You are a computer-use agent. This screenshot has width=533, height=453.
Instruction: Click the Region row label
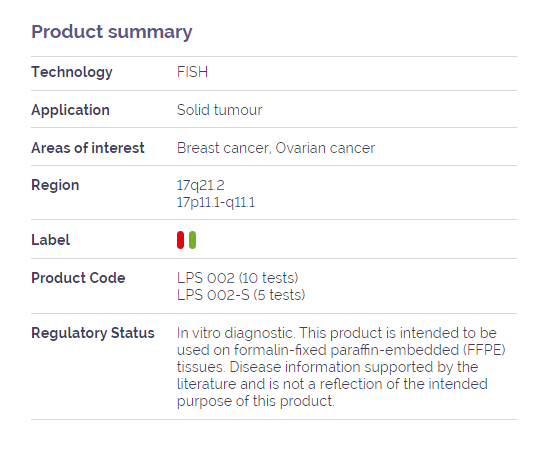pos(55,186)
